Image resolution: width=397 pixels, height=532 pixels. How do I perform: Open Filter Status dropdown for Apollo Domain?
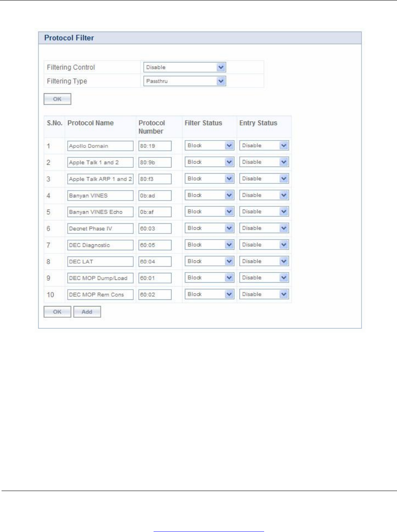(x=209, y=146)
